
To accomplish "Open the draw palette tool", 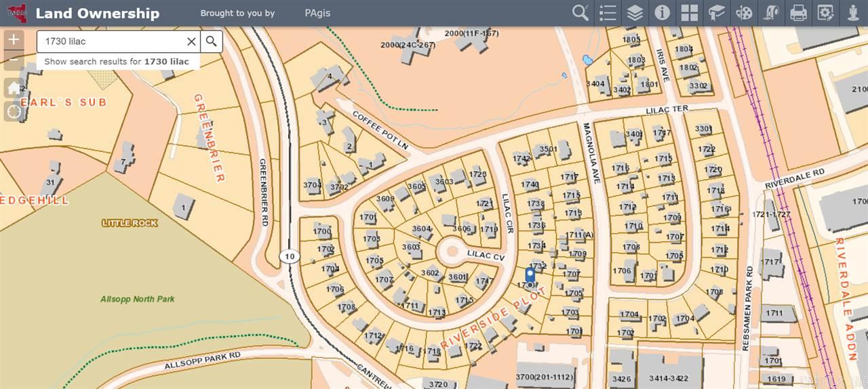I will click(x=744, y=13).
